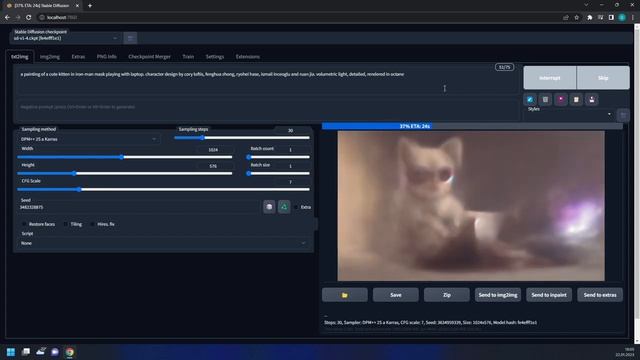
Task: Click the Chrome icon on the taskbar
Action: tap(70, 352)
